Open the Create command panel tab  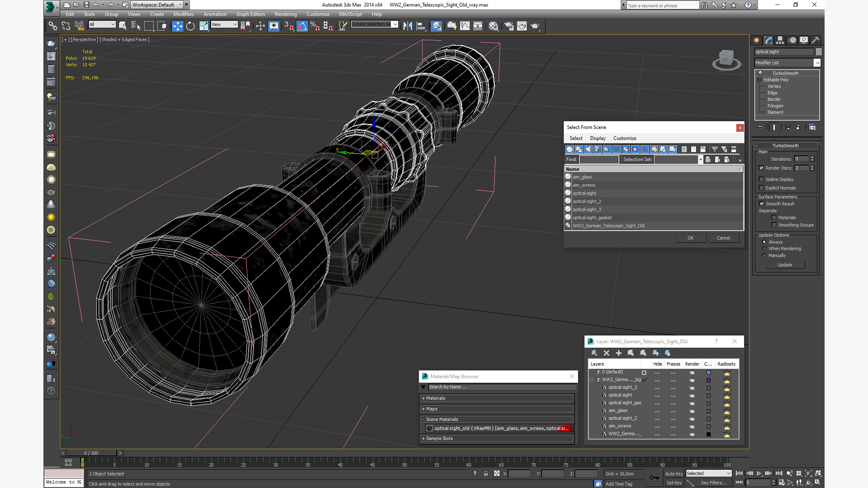756,40
